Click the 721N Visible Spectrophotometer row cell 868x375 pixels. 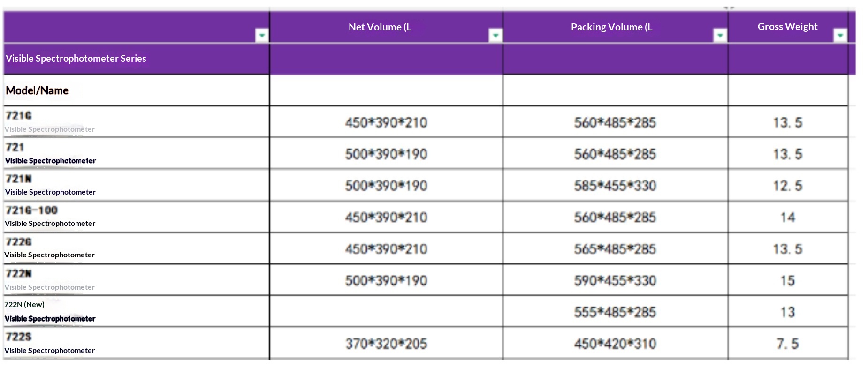136,185
